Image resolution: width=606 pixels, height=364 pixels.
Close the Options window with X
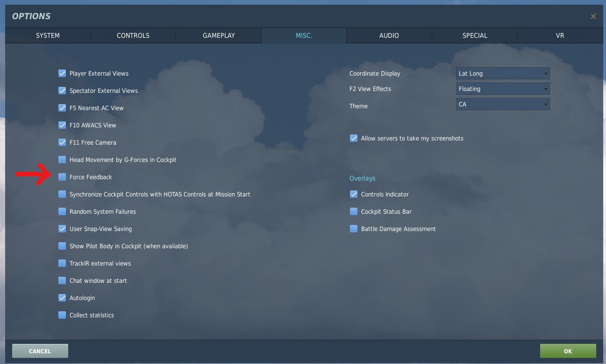pos(593,16)
